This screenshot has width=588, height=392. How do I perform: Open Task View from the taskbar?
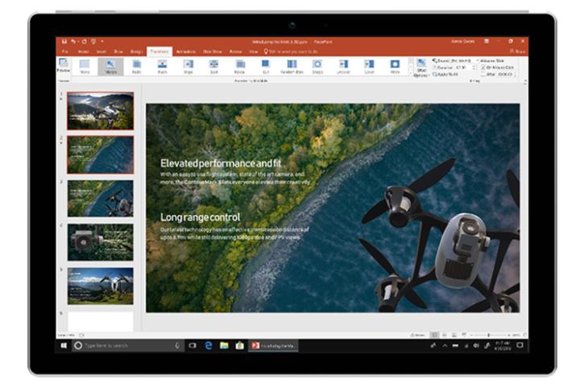193,345
